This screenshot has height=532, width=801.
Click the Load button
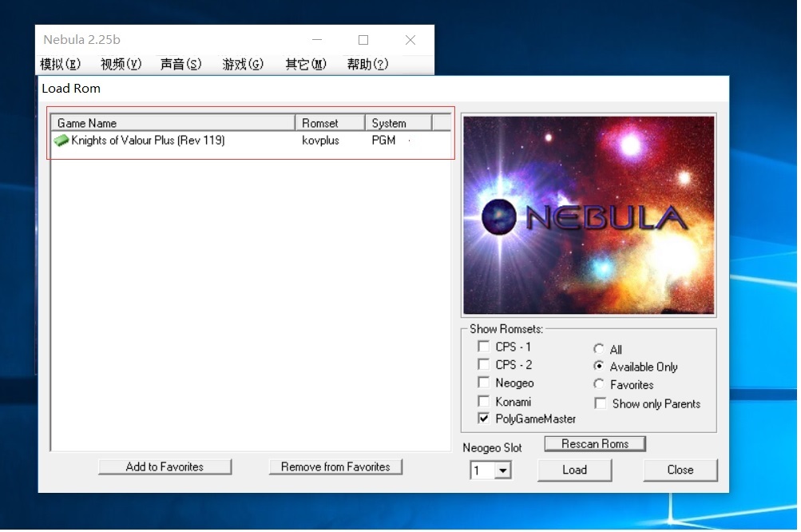(x=575, y=470)
